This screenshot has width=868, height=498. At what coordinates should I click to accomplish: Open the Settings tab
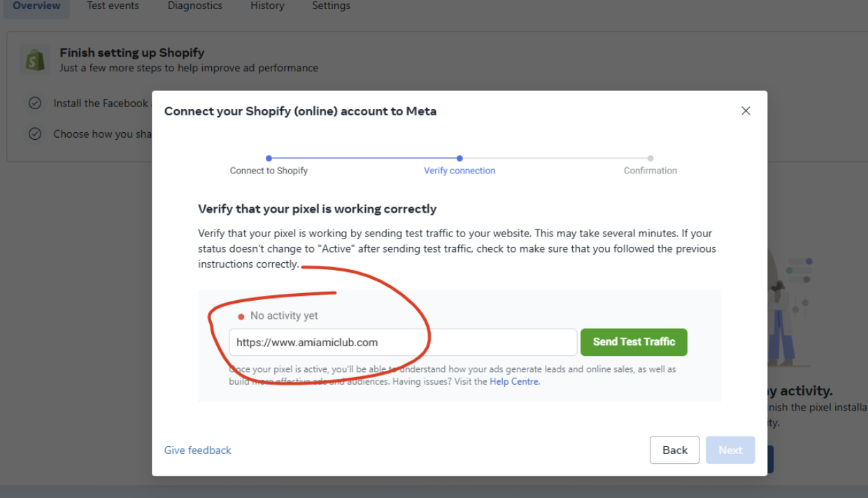pos(331,6)
